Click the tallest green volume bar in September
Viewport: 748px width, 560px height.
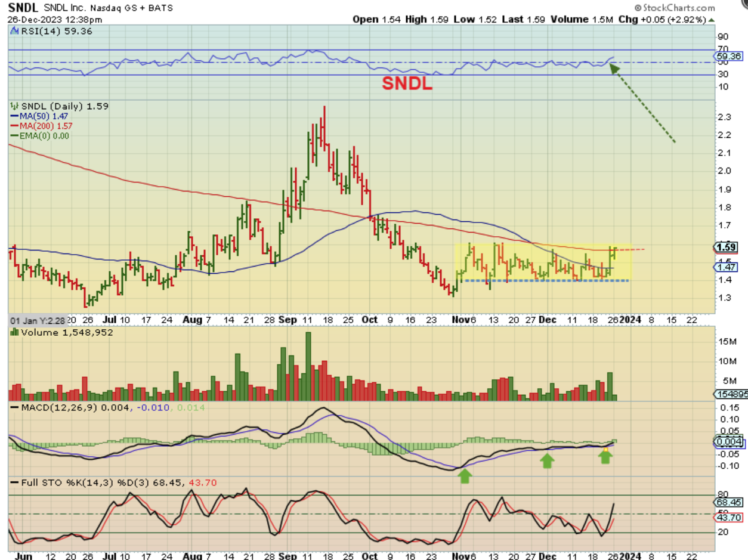[x=308, y=366]
